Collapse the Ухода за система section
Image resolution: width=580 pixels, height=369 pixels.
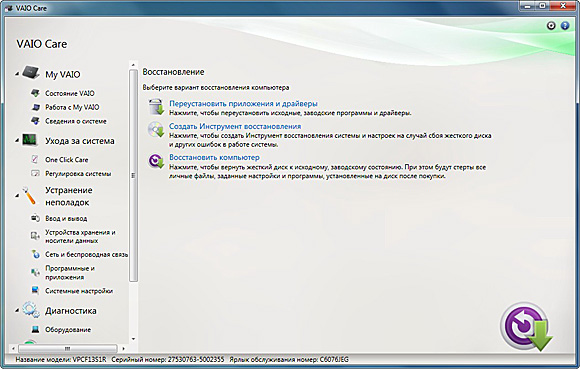click(x=17, y=141)
